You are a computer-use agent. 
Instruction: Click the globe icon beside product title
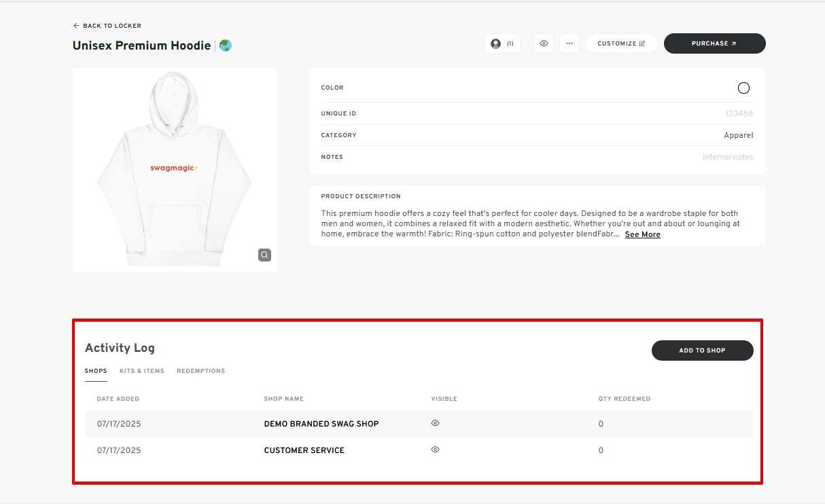[225, 46]
